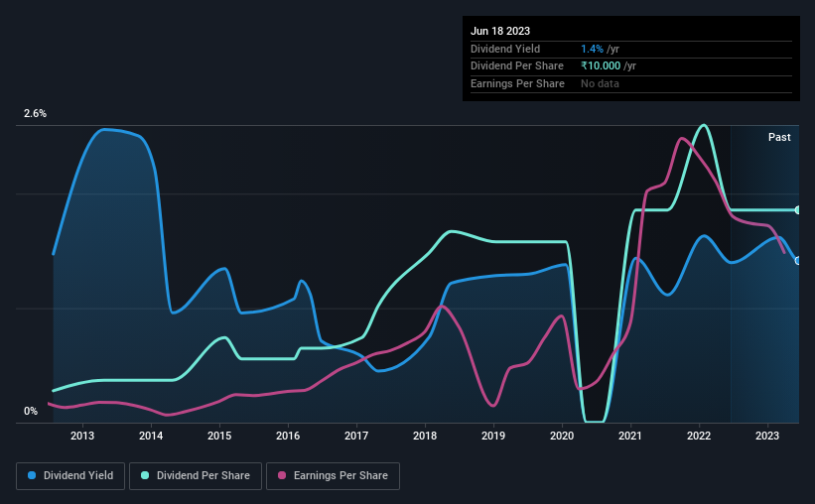Click the 0% y-axis label
Image resolution: width=815 pixels, height=504 pixels.
tap(31, 411)
